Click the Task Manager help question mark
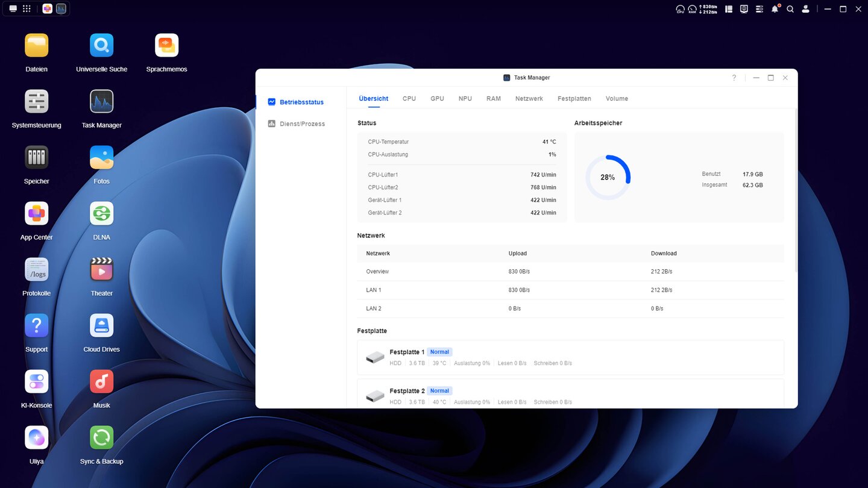Image resolution: width=868 pixels, height=488 pixels. [734, 78]
